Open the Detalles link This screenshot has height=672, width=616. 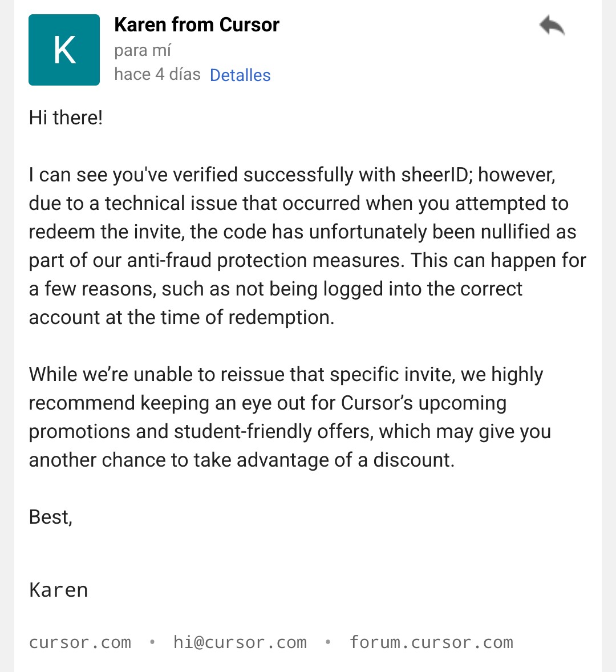coord(240,75)
